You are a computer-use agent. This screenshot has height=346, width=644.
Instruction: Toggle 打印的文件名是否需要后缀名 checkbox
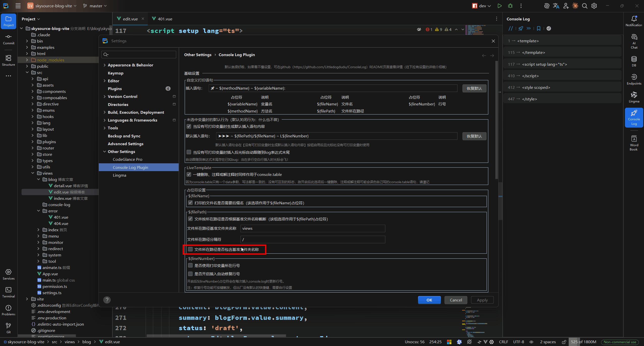pyautogui.click(x=190, y=203)
